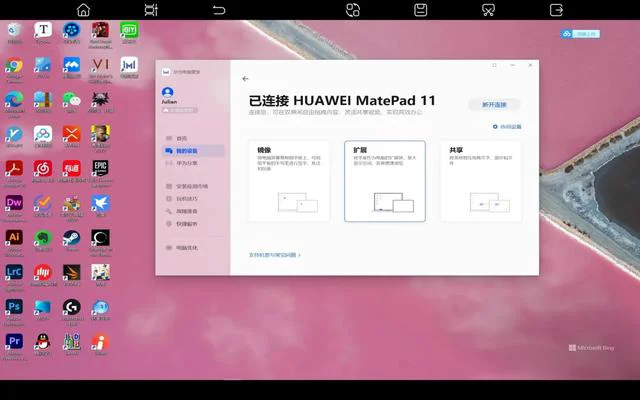The image size is (640, 400).
Task: Open the Witcher wolf-head desktop icon
Action: point(100,102)
